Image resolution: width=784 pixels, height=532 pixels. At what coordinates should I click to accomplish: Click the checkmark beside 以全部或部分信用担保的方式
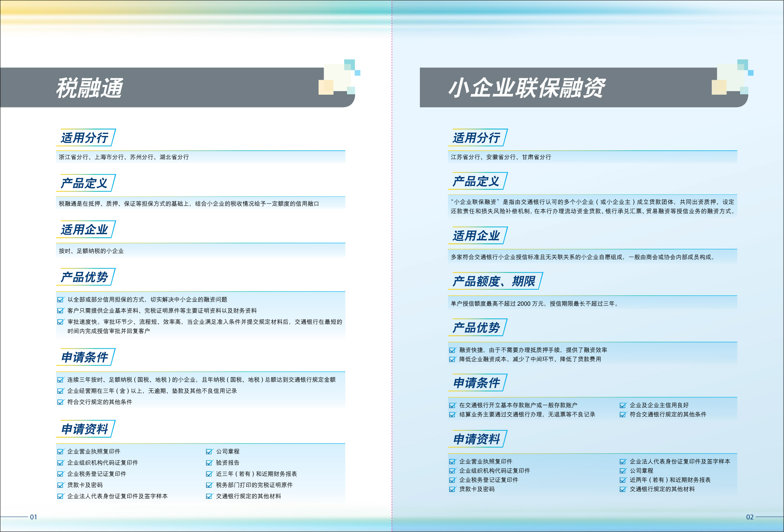pyautogui.click(x=61, y=300)
